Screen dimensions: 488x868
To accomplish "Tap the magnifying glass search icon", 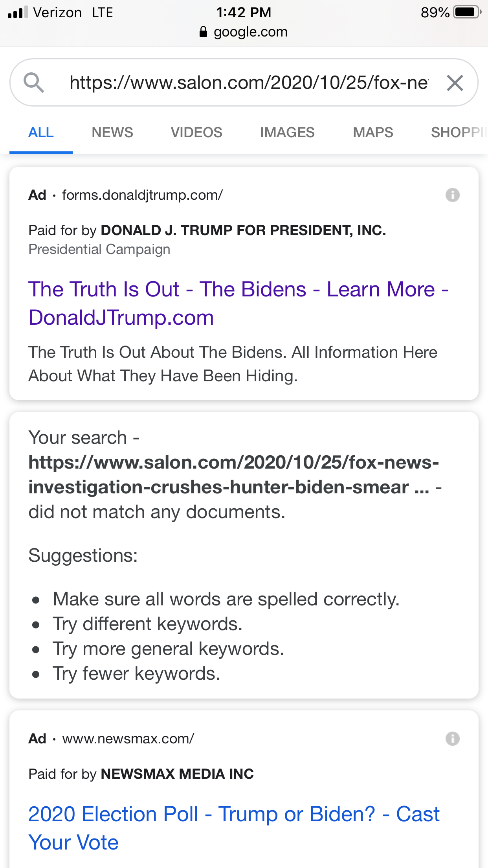I will pos(34,83).
